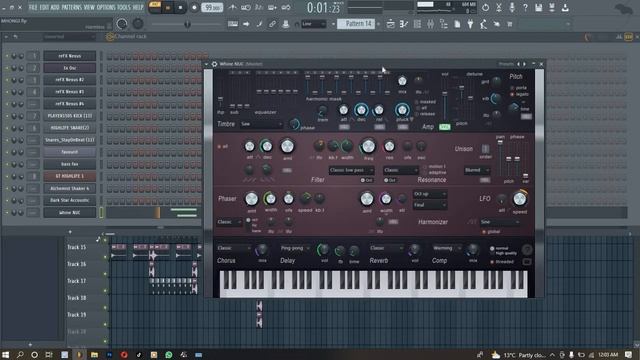
Task: Click the help question mark icon
Action: click(525, 7)
